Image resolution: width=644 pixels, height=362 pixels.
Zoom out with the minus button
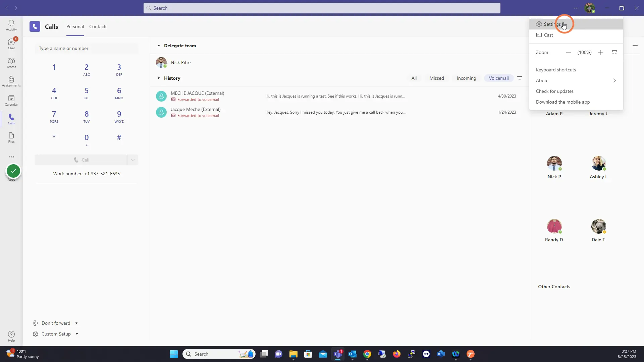click(568, 52)
